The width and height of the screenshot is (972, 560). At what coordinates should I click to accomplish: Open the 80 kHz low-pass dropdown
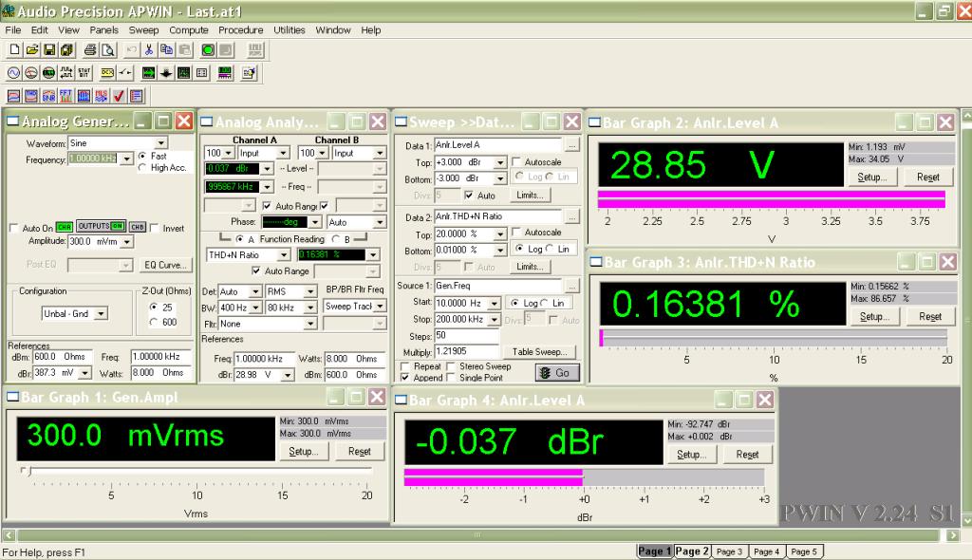(310, 308)
